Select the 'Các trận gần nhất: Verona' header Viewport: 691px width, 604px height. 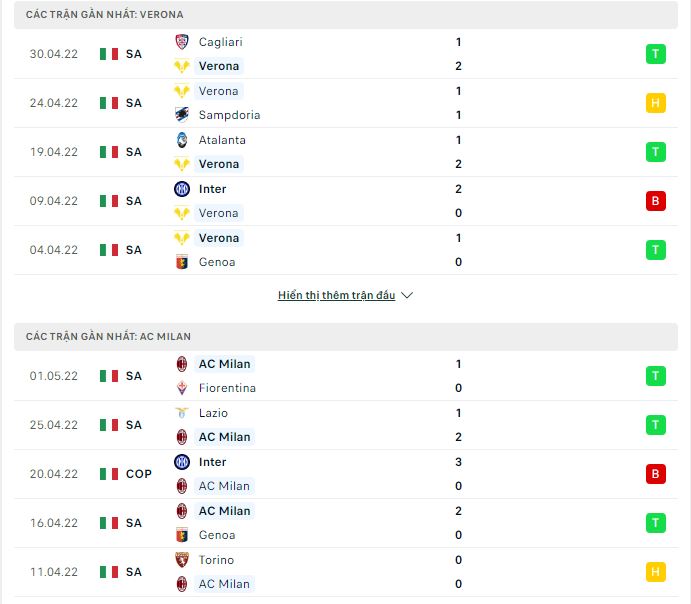[x=104, y=15]
